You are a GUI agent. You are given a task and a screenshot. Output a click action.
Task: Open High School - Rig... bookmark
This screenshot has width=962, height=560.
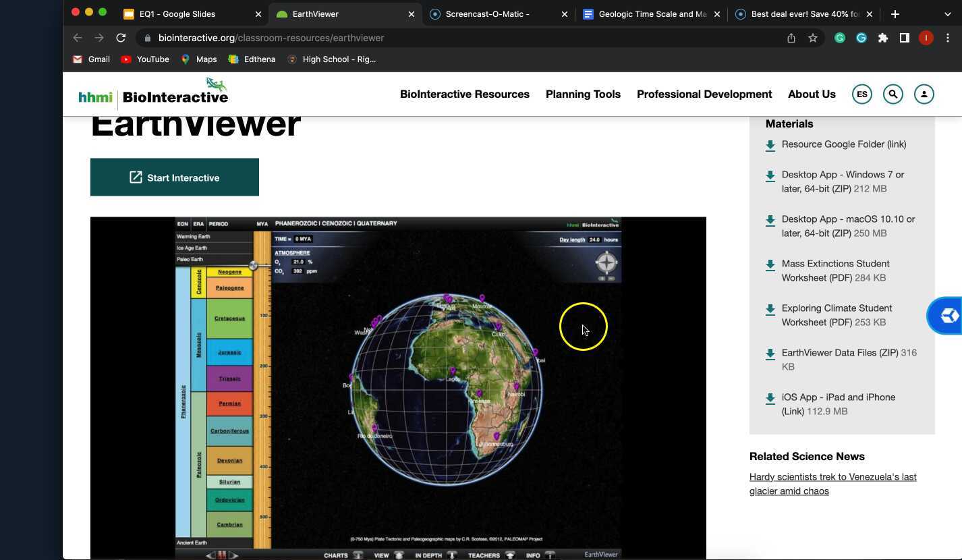click(332, 59)
